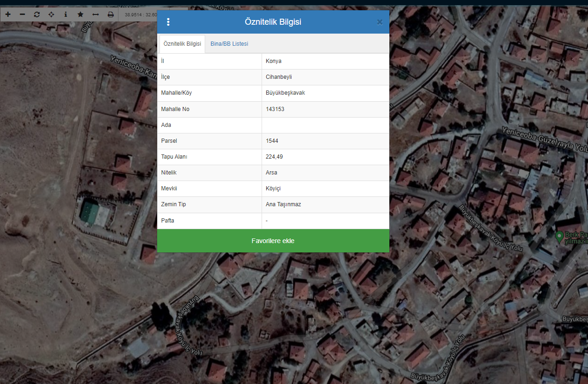This screenshot has width=588, height=384.
Task: Switch to the Bina/BB Listesi tab
Action: click(229, 44)
